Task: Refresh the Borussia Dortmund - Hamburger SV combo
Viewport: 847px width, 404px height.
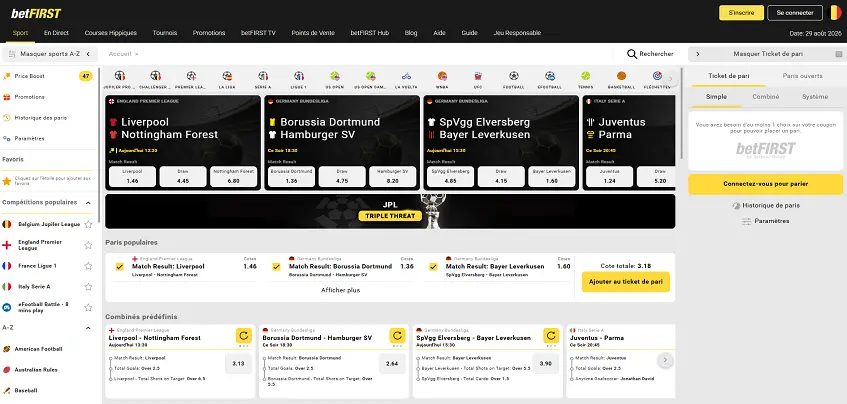Action: coord(397,335)
